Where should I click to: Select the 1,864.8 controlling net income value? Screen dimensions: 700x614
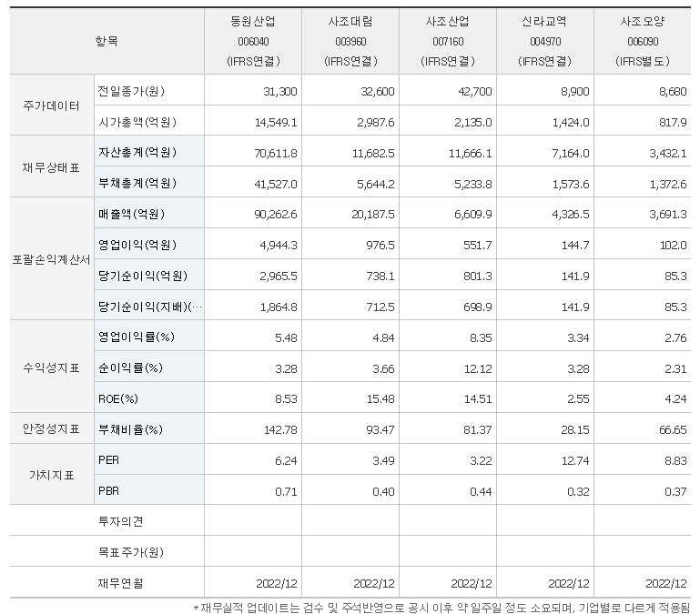(279, 307)
